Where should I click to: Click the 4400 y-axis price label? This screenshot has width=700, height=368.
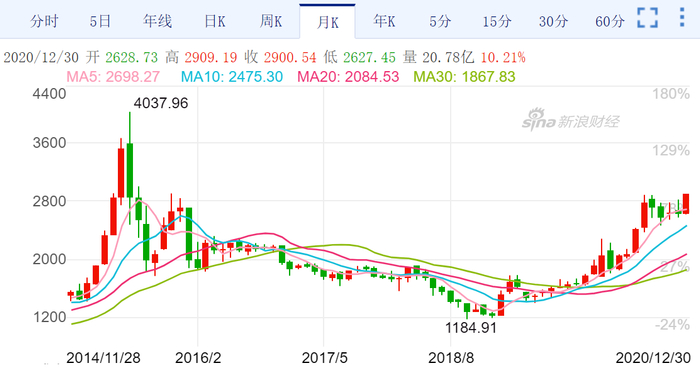[49, 94]
